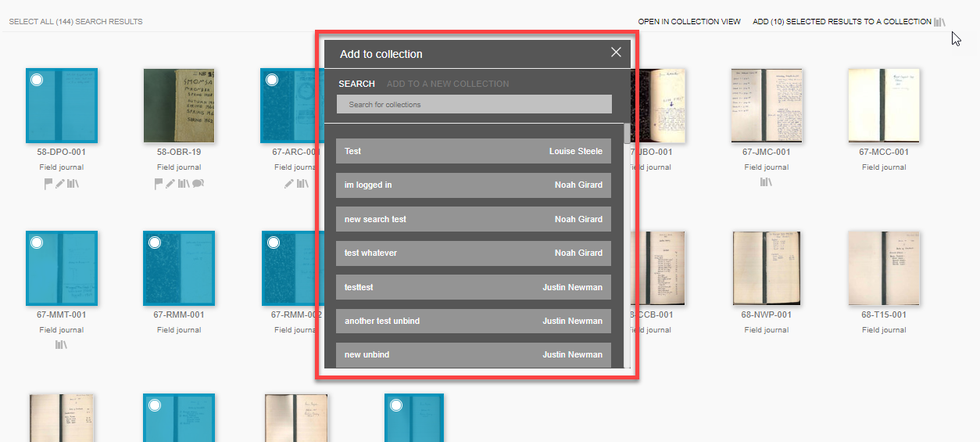Click Add (10) Selected Results to a Collection
980x442 pixels.
pos(842,22)
